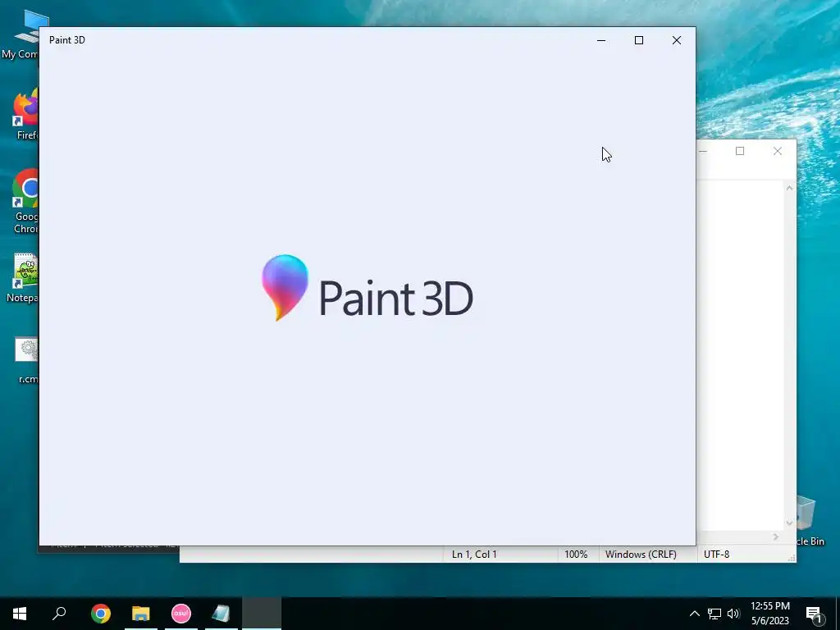Image resolution: width=840 pixels, height=630 pixels.
Task: Click 'UTF-8' encoding in Notepad status bar
Action: point(716,555)
